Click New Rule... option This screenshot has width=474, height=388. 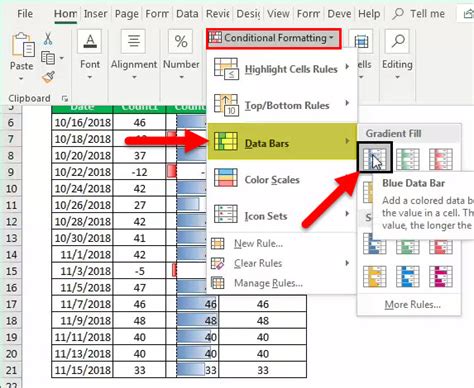pos(258,244)
